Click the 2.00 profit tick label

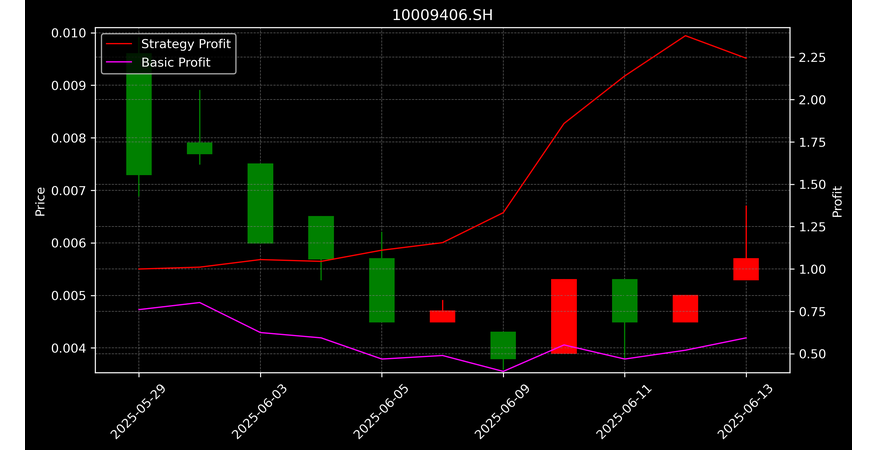point(811,100)
